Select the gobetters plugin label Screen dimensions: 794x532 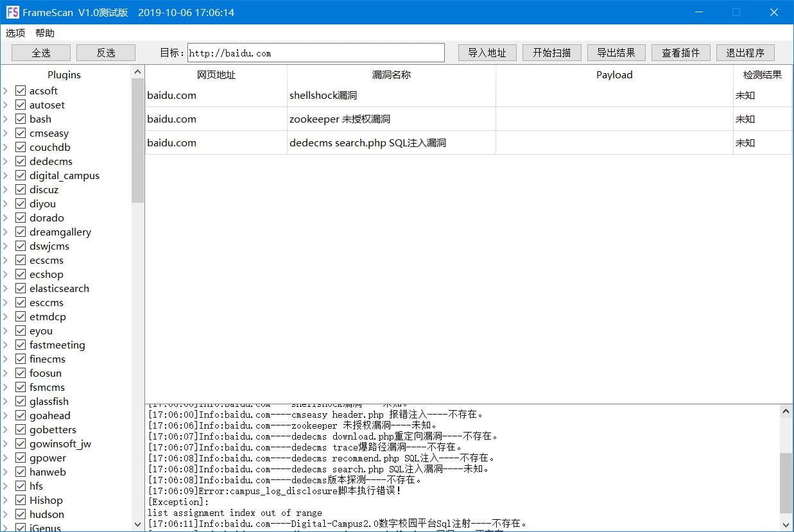pos(53,429)
